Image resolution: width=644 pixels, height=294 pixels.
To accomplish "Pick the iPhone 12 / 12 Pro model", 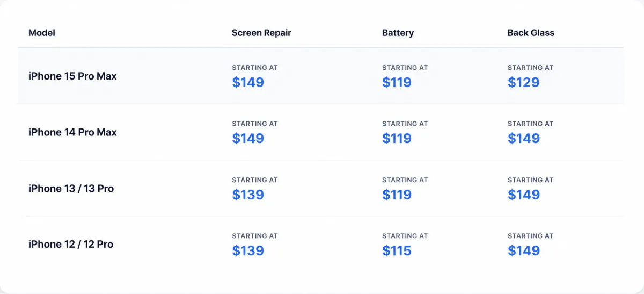I will point(71,245).
